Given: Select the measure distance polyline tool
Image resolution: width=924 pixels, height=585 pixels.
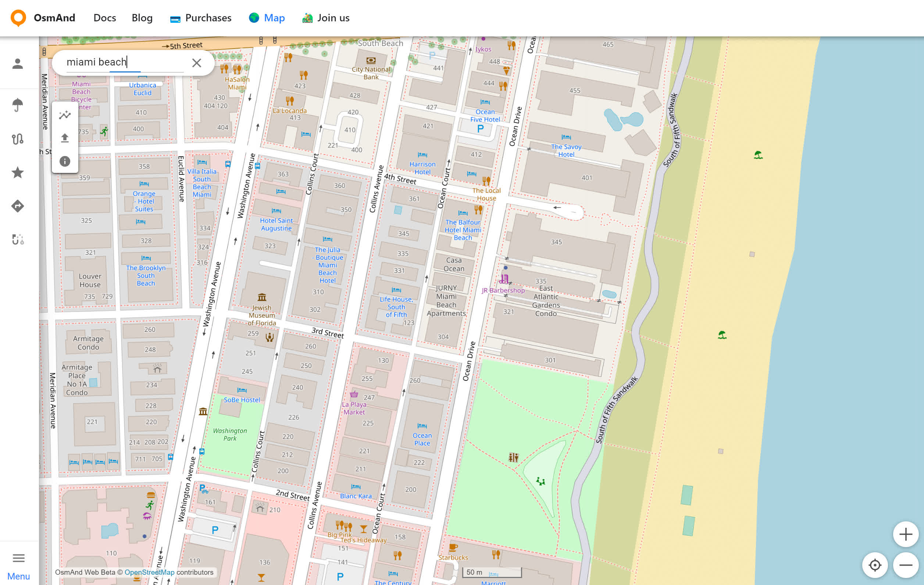Looking at the screenshot, I should 65,115.
